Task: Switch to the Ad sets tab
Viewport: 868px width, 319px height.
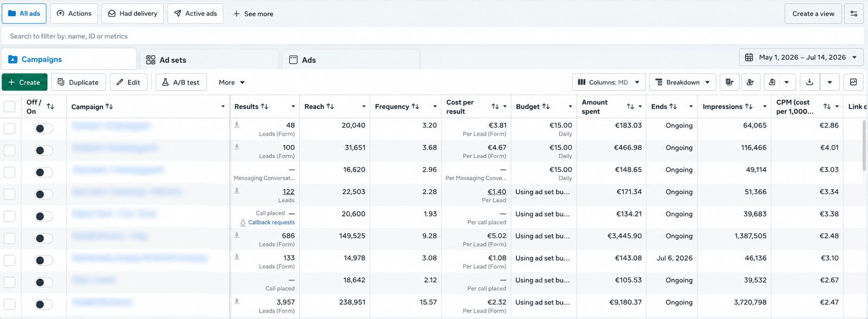Action: pos(209,60)
